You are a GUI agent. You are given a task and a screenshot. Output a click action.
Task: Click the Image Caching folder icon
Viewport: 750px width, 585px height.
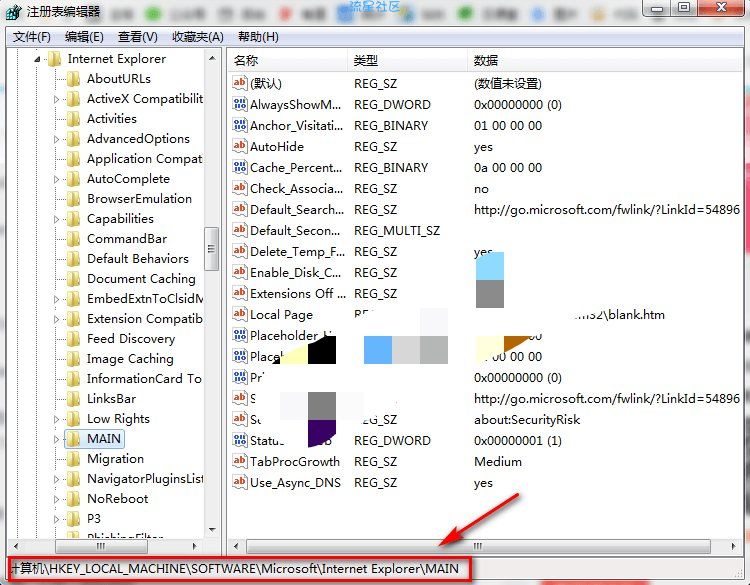click(73, 359)
